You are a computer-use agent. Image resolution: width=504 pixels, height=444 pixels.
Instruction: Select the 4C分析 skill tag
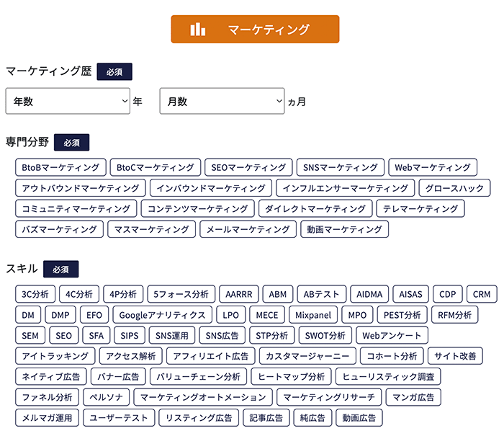click(x=79, y=294)
